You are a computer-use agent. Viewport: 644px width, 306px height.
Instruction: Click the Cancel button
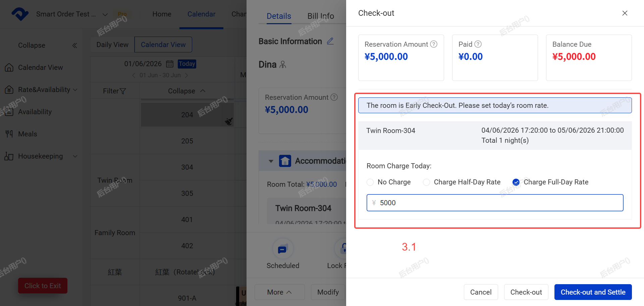pyautogui.click(x=481, y=292)
